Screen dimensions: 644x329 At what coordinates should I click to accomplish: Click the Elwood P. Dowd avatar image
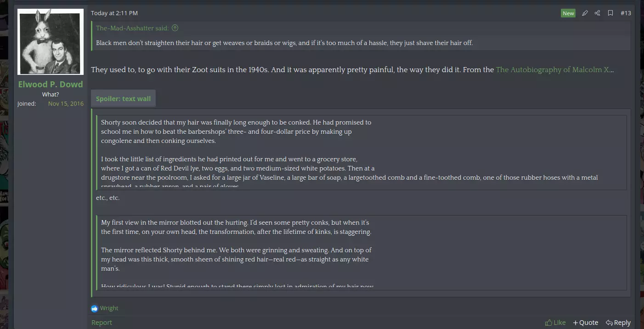pos(51,42)
